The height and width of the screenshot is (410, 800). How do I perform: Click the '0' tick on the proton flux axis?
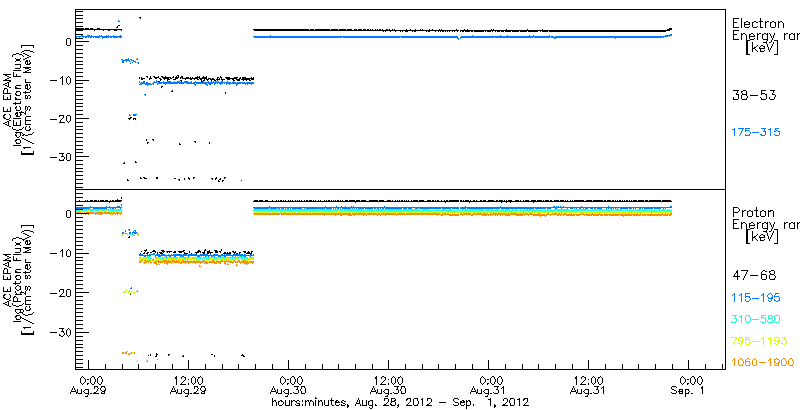point(67,215)
